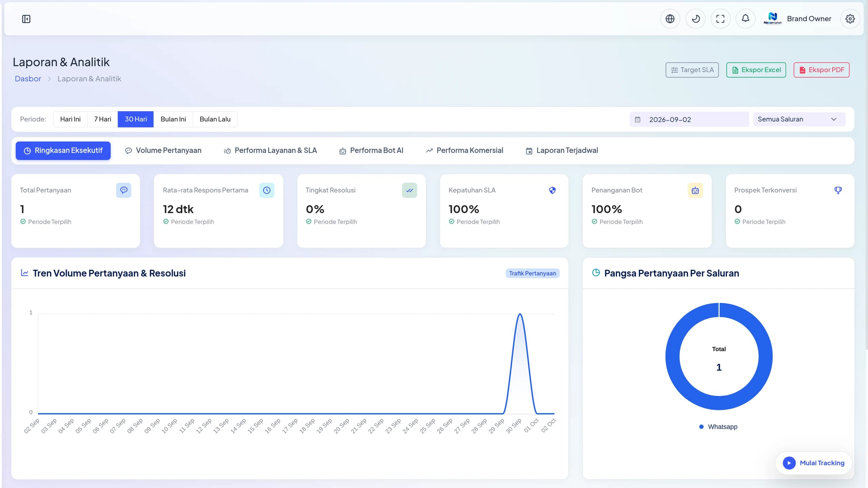
Task: Click the Ekspor Excel button
Action: [756, 70]
